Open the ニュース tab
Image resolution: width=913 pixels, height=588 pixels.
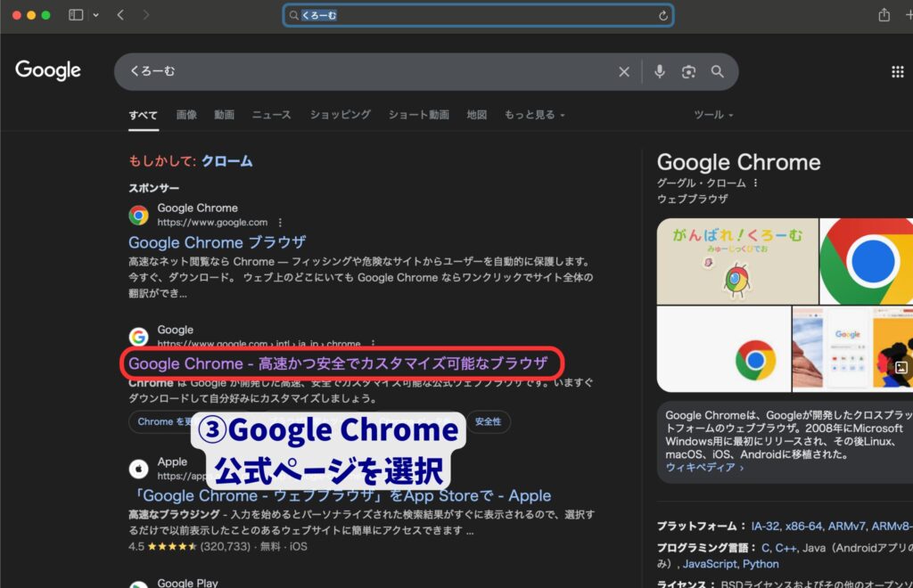click(271, 115)
